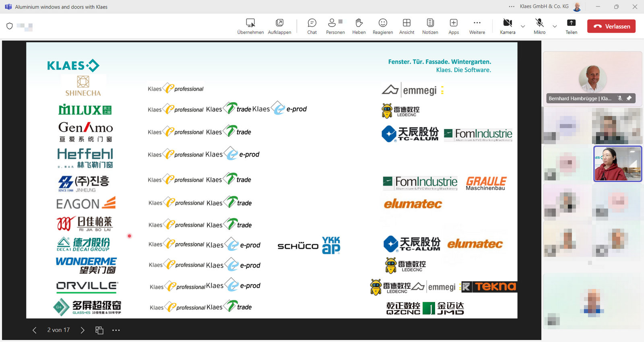
Task: Show the Personen participants list
Action: (x=335, y=26)
